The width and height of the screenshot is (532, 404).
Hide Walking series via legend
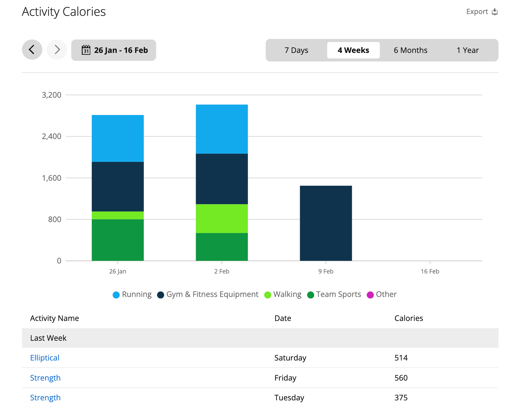[283, 294]
